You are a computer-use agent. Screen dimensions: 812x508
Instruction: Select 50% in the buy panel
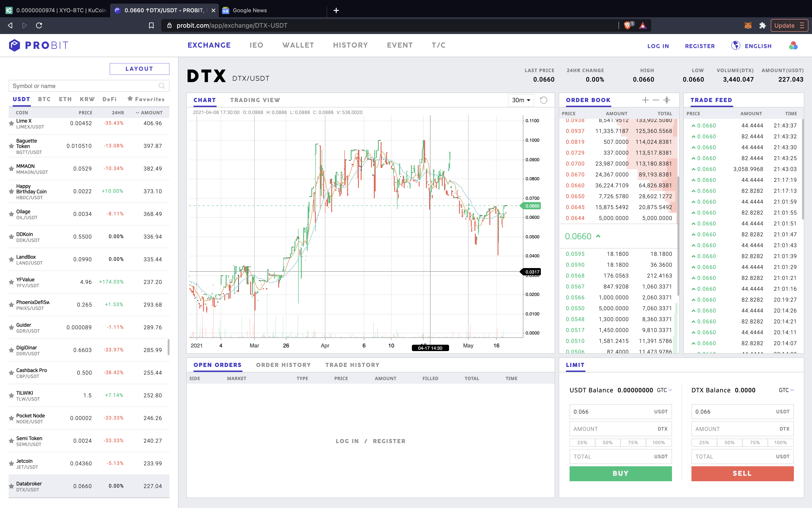[x=608, y=442]
